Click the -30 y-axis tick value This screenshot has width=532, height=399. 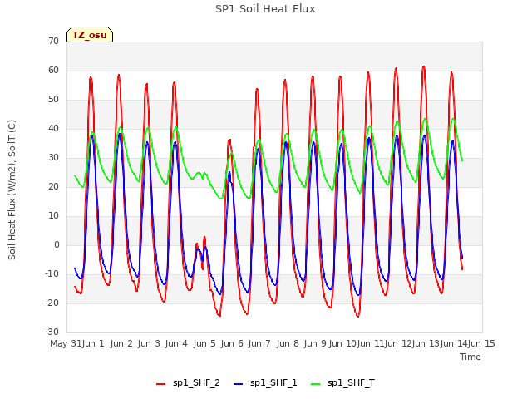point(52,332)
